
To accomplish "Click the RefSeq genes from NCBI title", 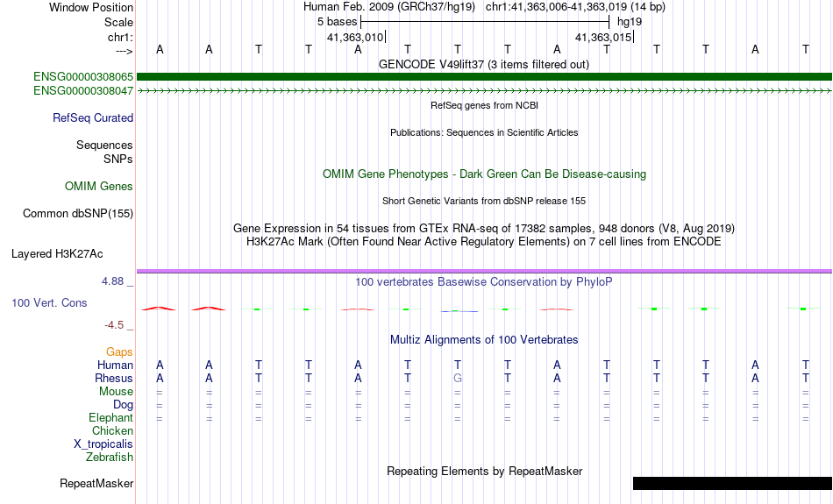I will coord(485,105).
